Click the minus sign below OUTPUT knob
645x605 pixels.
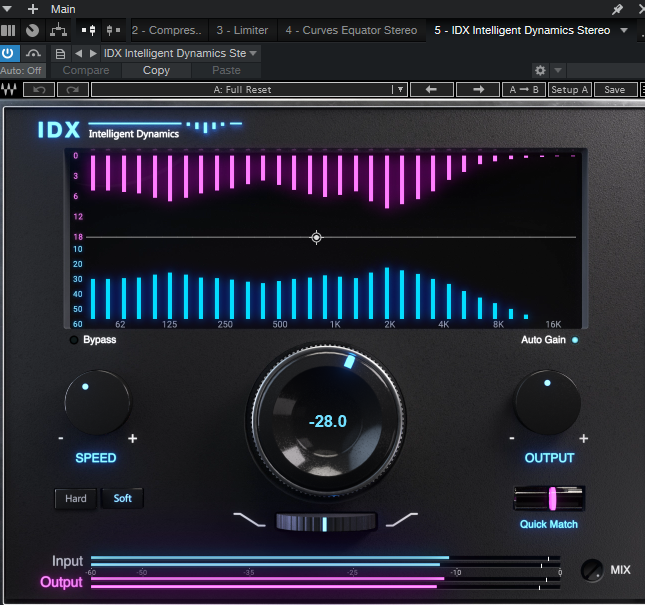coord(512,438)
